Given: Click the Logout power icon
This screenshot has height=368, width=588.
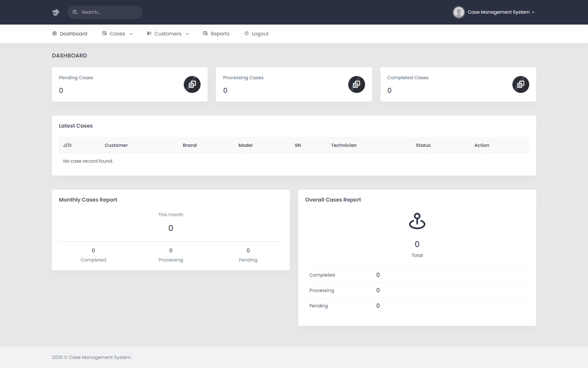Looking at the screenshot, I should point(247,33).
